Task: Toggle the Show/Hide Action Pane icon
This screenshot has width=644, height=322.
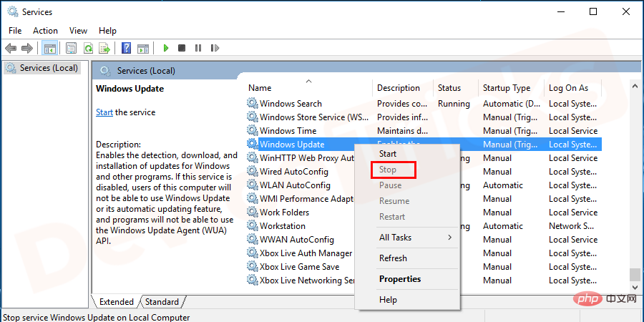Action: tap(143, 49)
